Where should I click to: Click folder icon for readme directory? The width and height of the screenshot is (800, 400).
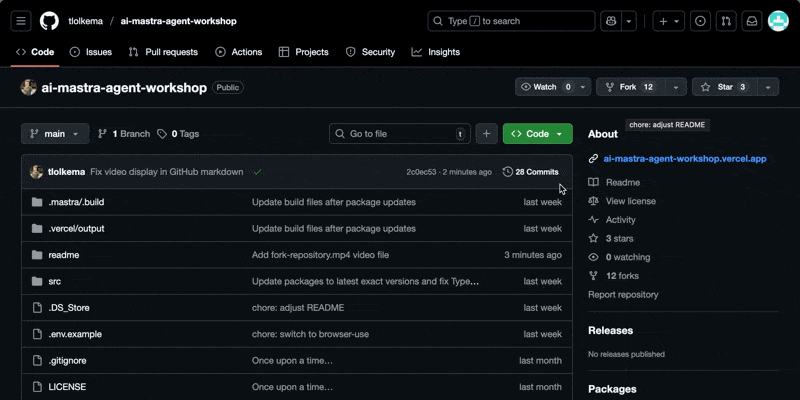click(37, 255)
